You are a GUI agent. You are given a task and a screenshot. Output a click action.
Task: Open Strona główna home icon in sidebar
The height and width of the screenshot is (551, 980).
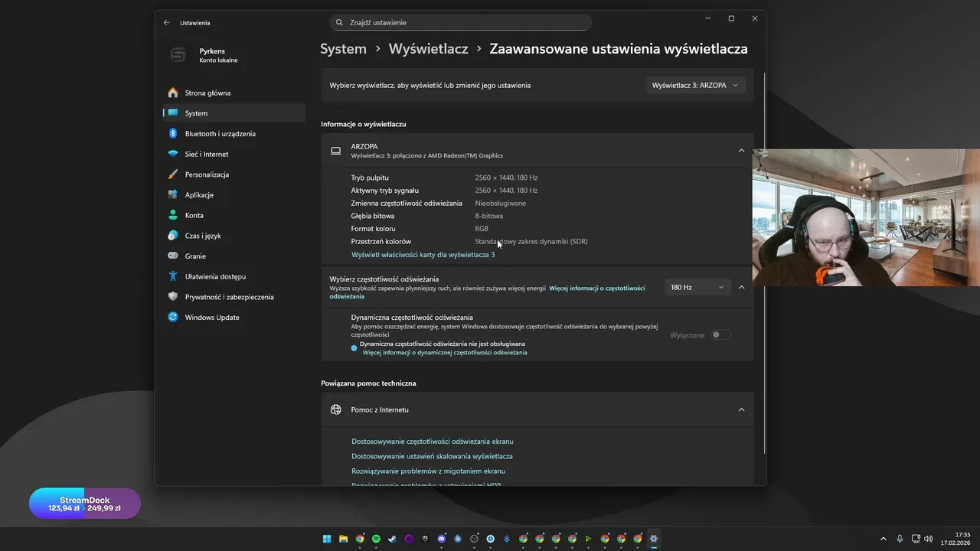coord(173,93)
